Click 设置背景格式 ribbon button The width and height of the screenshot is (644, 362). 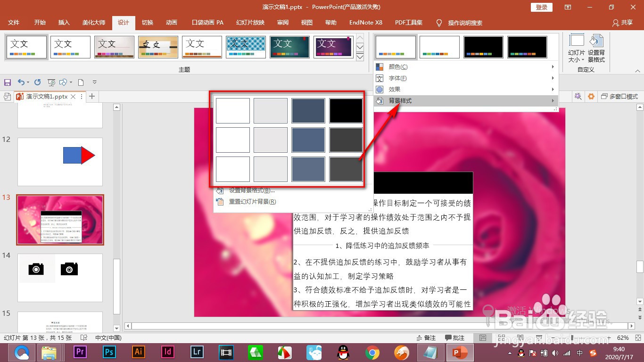pyautogui.click(x=596, y=49)
